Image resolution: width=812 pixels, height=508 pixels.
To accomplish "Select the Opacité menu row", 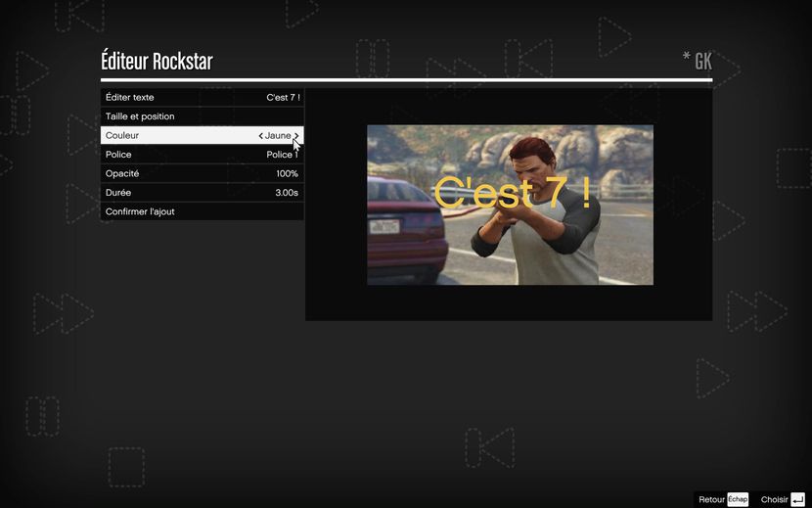I will (202, 173).
